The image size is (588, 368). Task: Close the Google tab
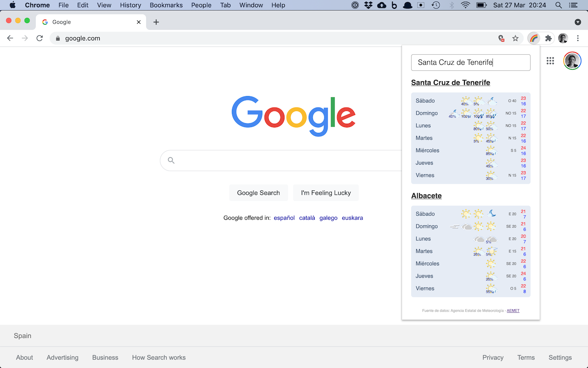coord(139,22)
